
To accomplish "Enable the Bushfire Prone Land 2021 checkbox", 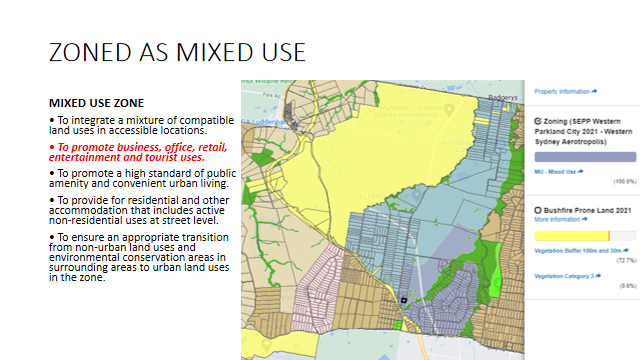I will [538, 210].
